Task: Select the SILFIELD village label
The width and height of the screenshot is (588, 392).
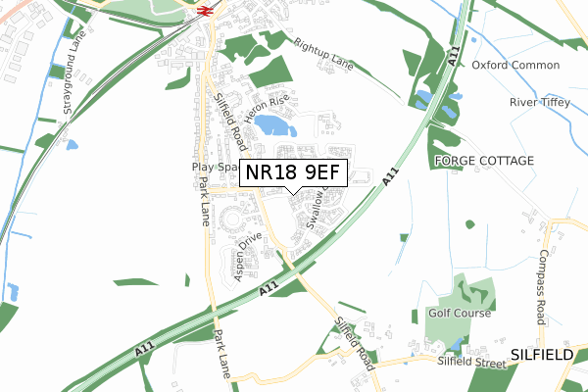Action: click(x=542, y=355)
